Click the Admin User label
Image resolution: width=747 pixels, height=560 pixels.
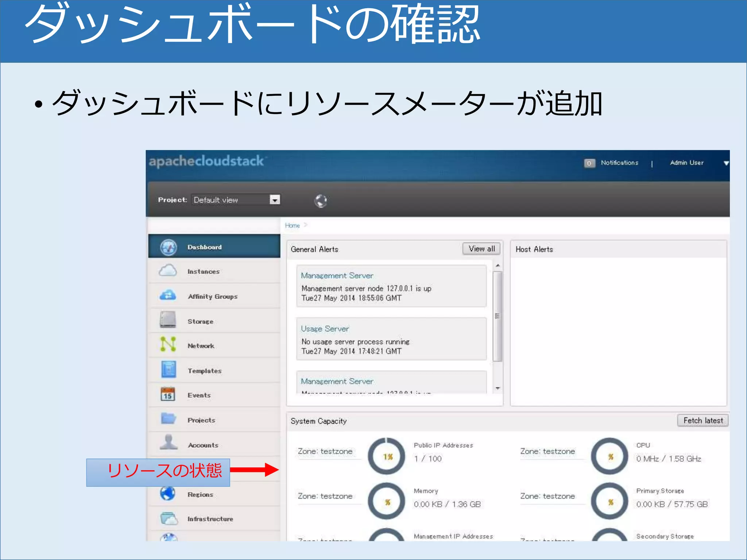pyautogui.click(x=686, y=163)
